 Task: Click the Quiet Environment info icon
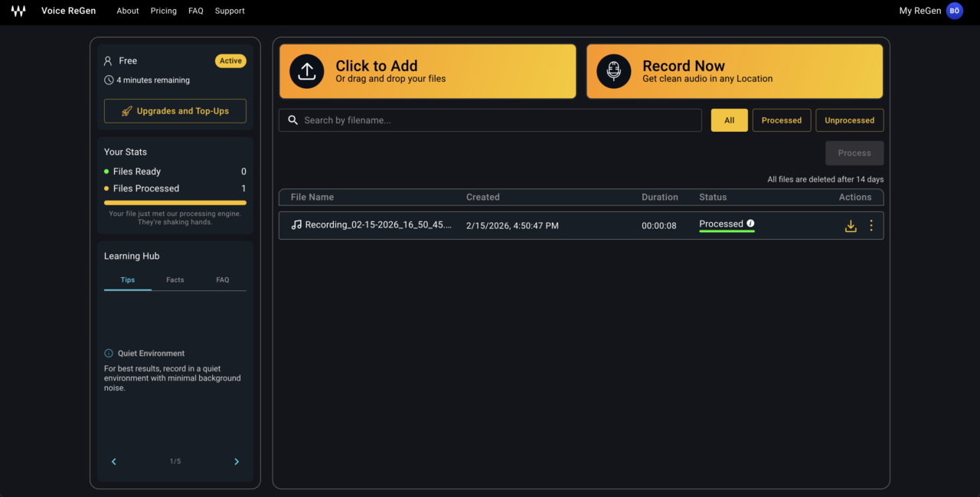(109, 353)
